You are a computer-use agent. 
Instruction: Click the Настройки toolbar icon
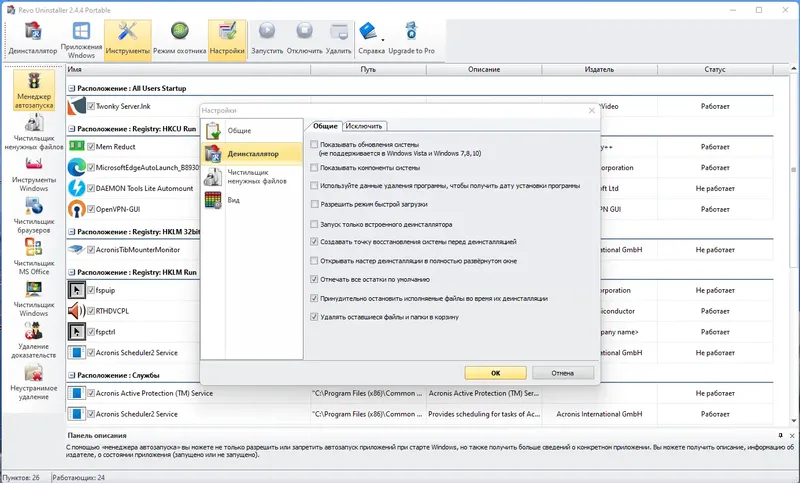227,40
